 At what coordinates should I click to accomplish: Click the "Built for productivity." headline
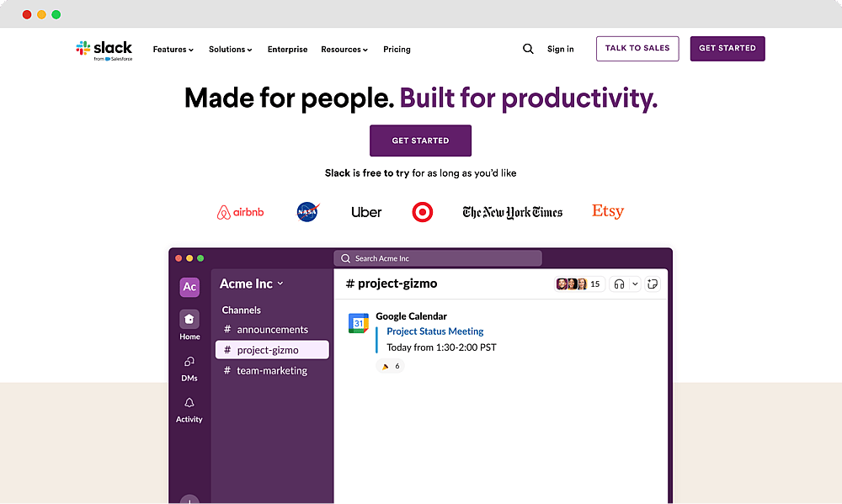tap(529, 98)
